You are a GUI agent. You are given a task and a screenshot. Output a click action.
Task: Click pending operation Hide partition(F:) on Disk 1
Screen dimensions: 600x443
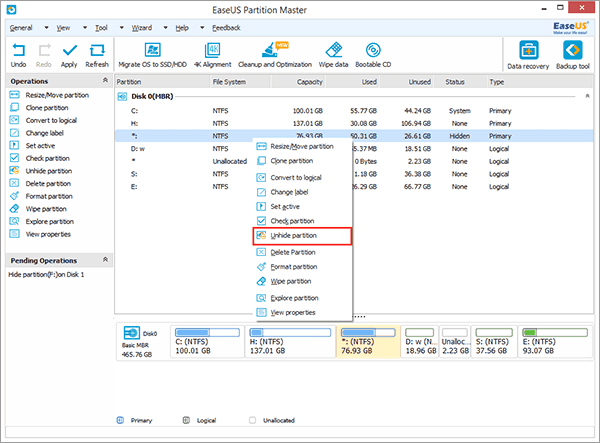[x=46, y=274]
